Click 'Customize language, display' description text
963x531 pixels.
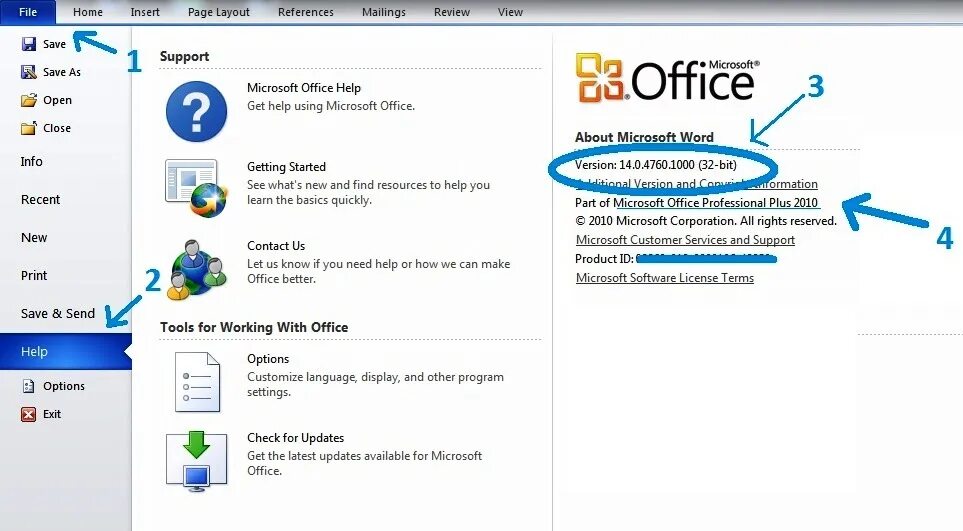click(375, 384)
